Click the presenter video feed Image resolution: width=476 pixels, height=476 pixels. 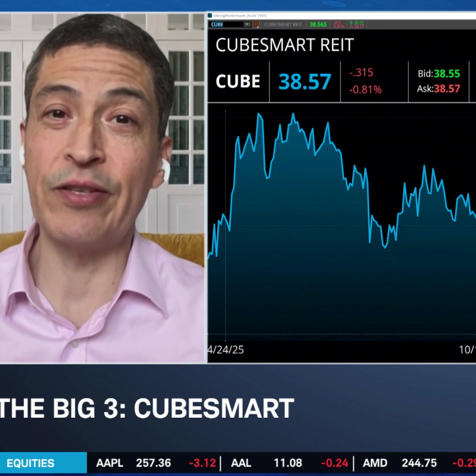click(102, 188)
